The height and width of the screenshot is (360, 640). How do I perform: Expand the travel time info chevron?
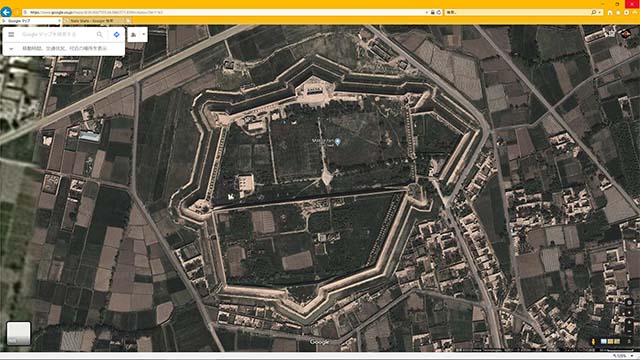[x=11, y=49]
